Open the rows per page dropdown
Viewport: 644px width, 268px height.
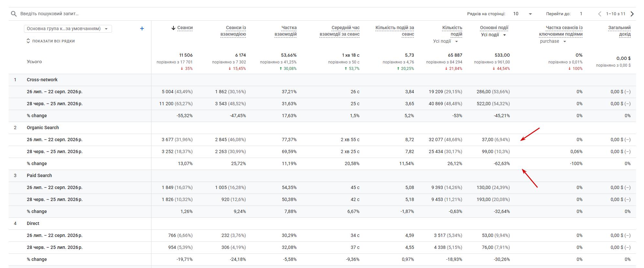523,14
